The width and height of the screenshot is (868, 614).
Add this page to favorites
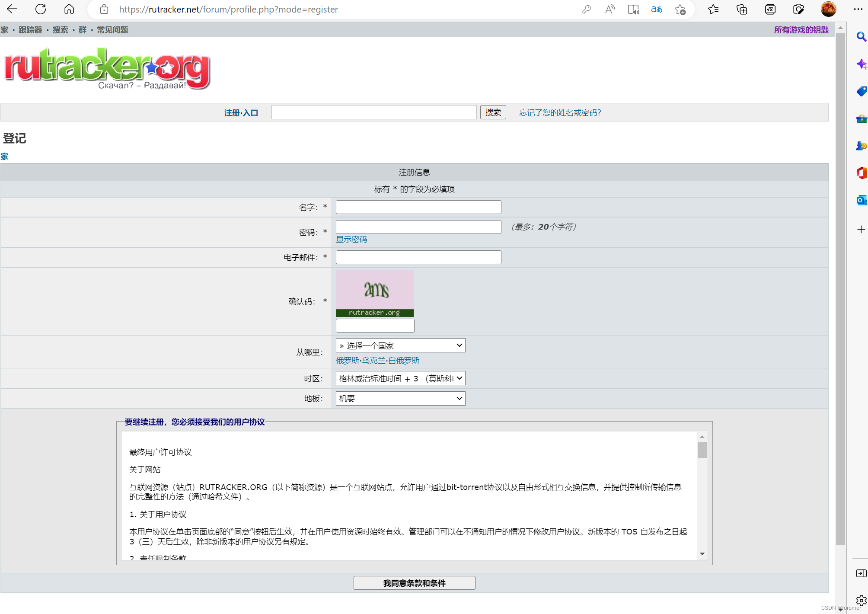pos(680,9)
